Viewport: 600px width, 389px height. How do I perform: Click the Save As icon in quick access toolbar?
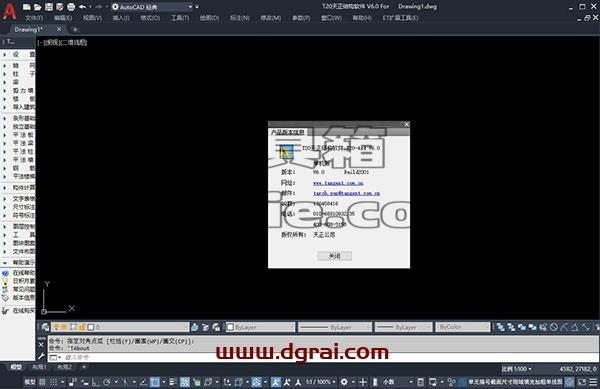[60, 7]
